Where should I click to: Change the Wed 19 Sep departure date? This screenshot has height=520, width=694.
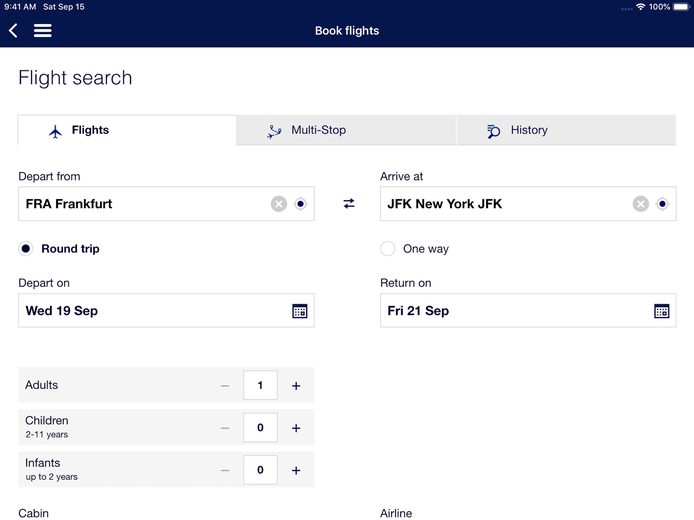pos(166,311)
